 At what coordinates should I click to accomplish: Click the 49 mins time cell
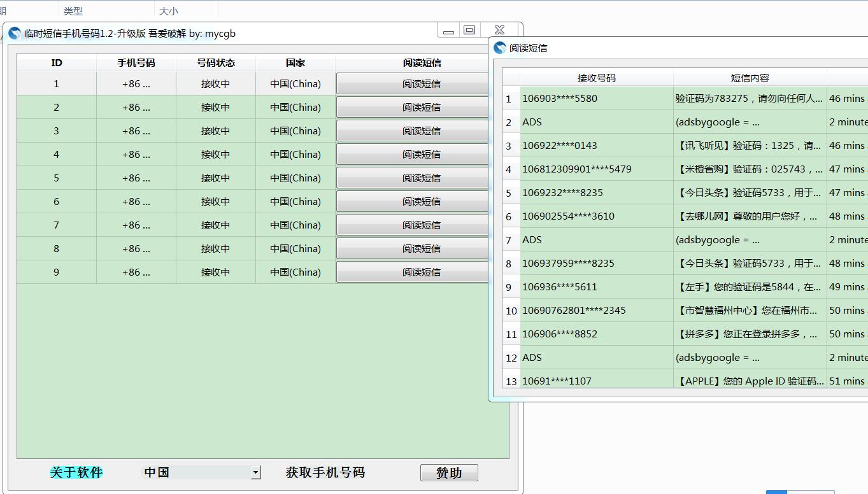tap(848, 287)
